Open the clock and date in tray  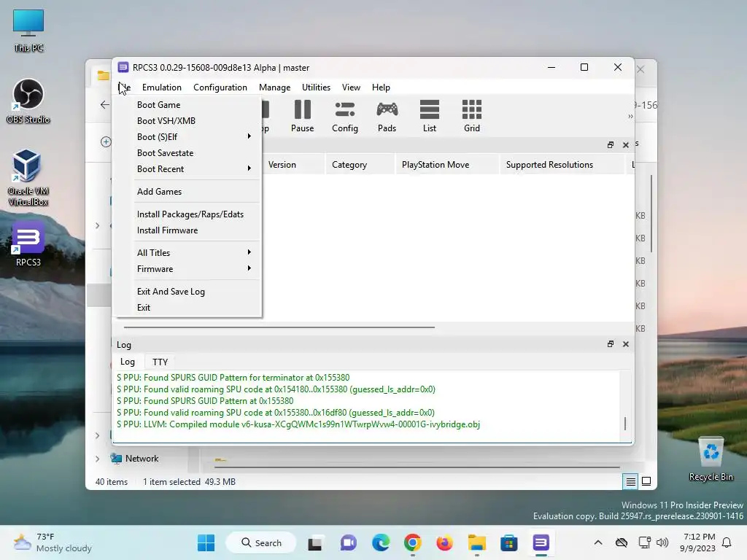pos(697,542)
